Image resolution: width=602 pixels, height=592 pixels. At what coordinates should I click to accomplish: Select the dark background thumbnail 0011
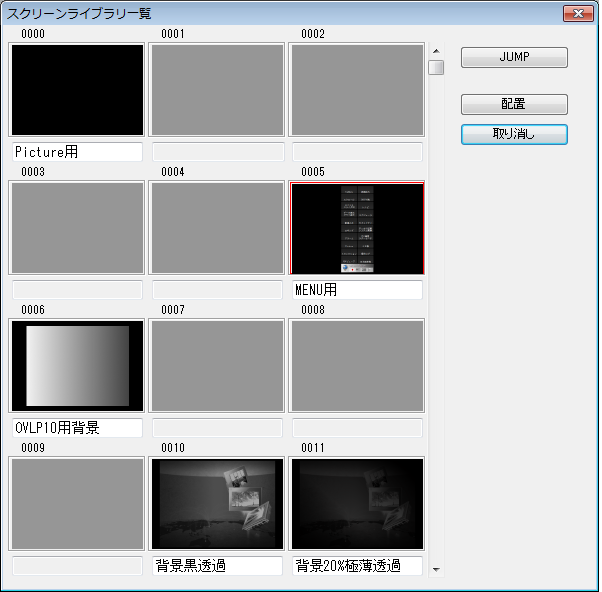click(x=357, y=504)
